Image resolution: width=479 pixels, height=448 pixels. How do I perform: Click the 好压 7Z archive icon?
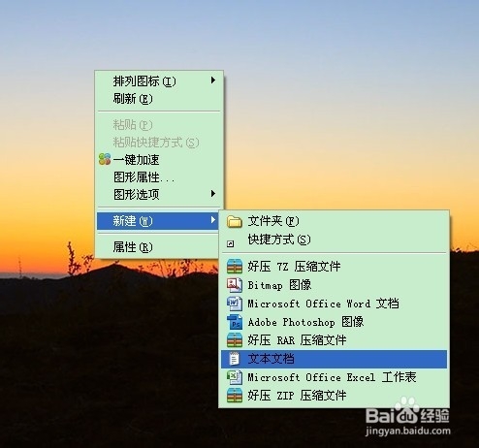click(235, 267)
